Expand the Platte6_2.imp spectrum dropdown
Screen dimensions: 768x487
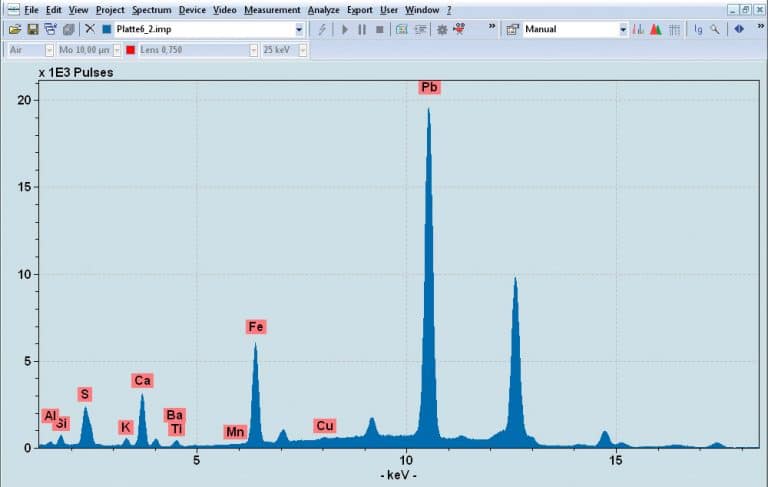tap(299, 30)
